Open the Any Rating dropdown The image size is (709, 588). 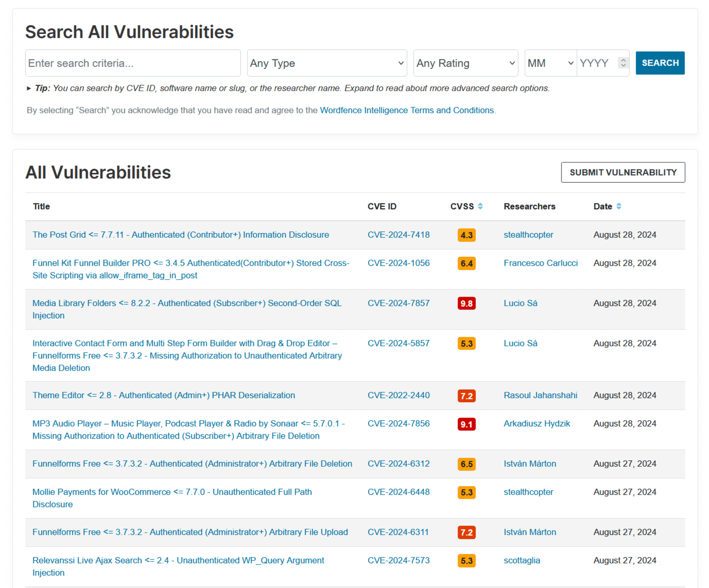point(465,63)
